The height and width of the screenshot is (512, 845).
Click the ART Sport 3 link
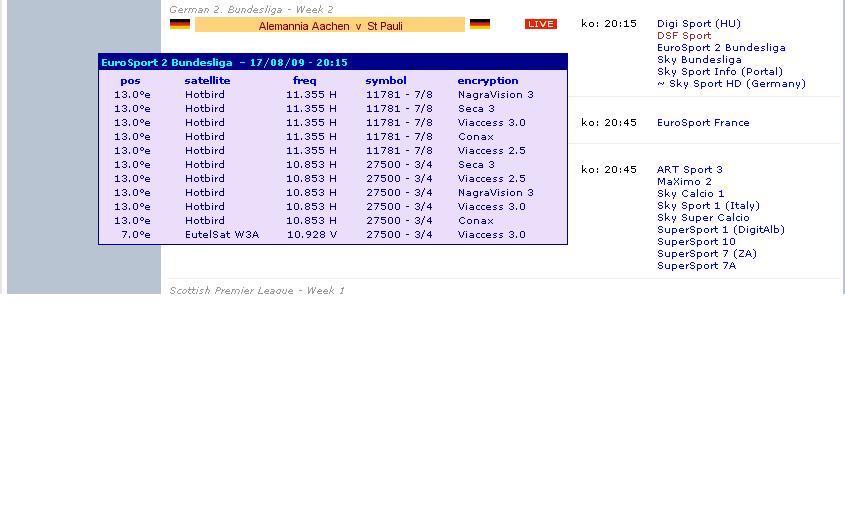(689, 170)
